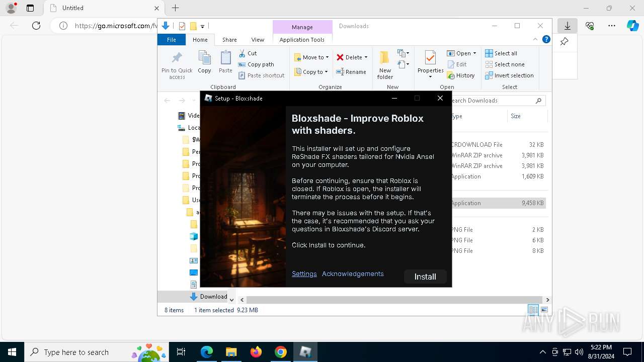
Task: Click Paste shortcut in ribbon
Action: [261, 75]
